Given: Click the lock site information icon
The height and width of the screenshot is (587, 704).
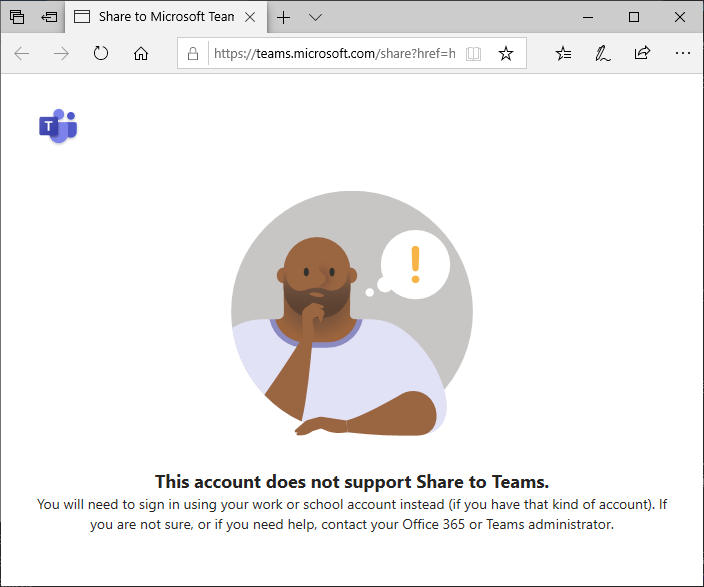Looking at the screenshot, I should tap(193, 53).
